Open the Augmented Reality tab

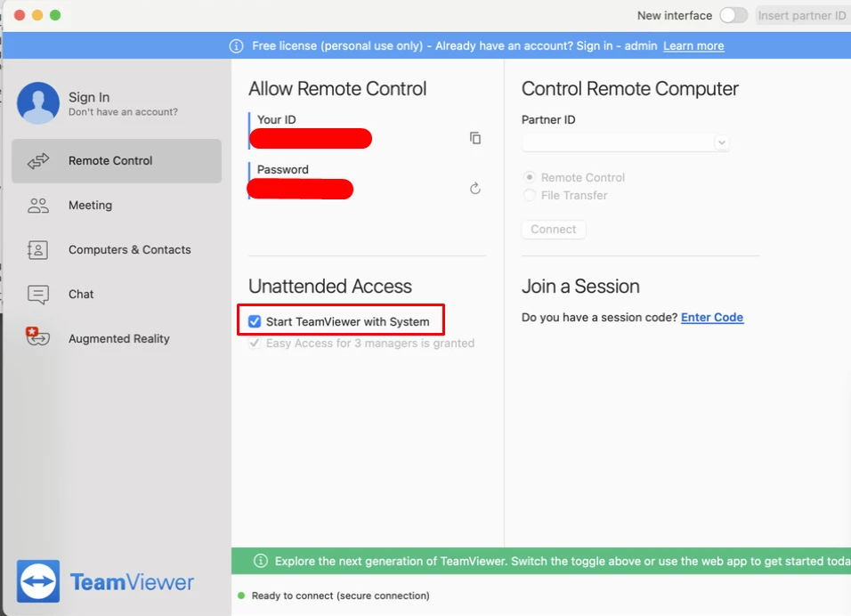tap(117, 338)
